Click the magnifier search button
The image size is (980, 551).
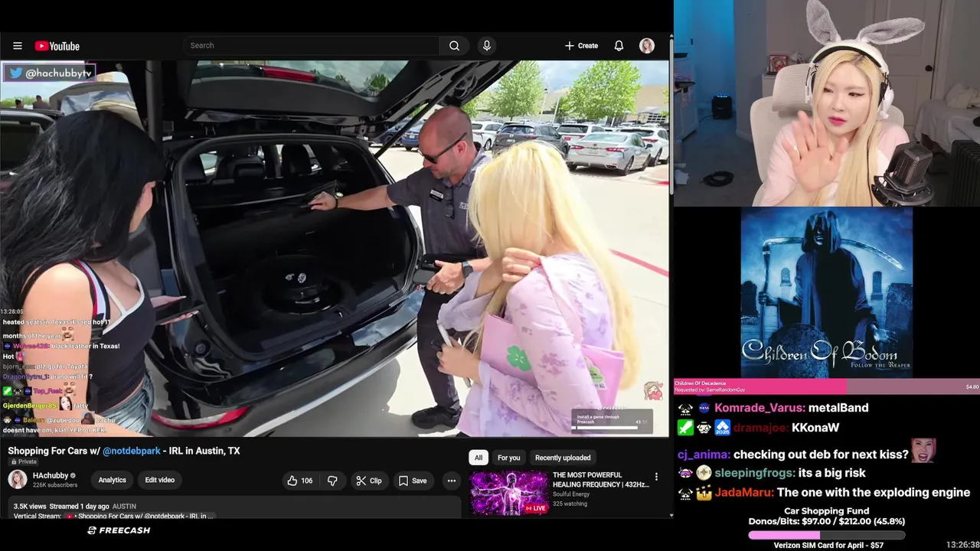point(455,45)
